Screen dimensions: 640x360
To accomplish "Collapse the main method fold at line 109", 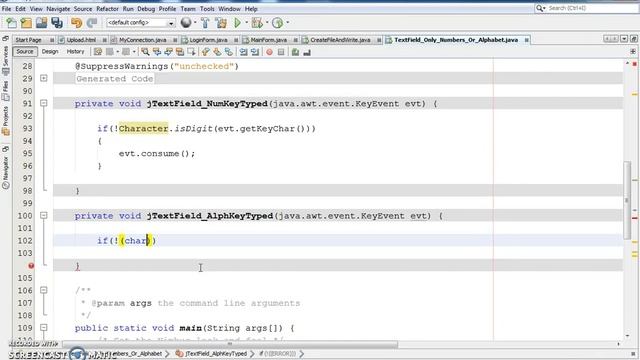I will point(44,327).
